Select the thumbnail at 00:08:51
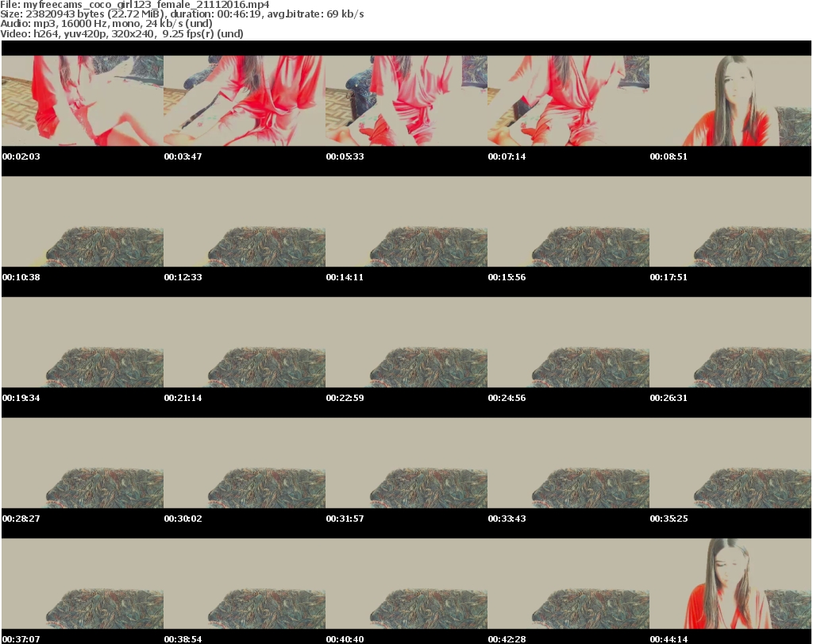 coord(730,101)
